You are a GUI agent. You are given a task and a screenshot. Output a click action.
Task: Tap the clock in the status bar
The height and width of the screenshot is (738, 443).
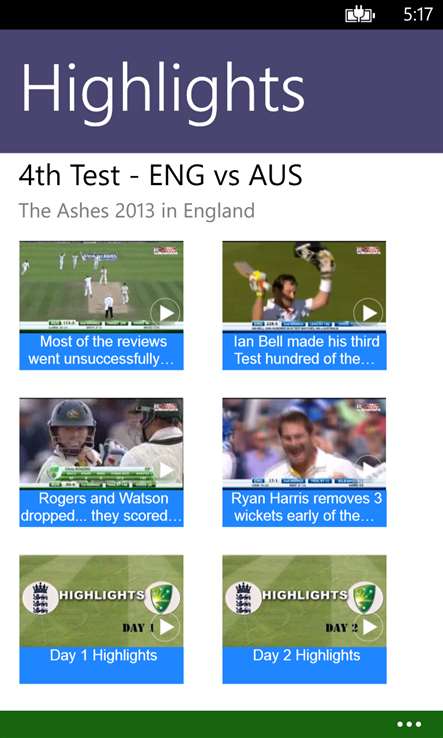[418, 15]
